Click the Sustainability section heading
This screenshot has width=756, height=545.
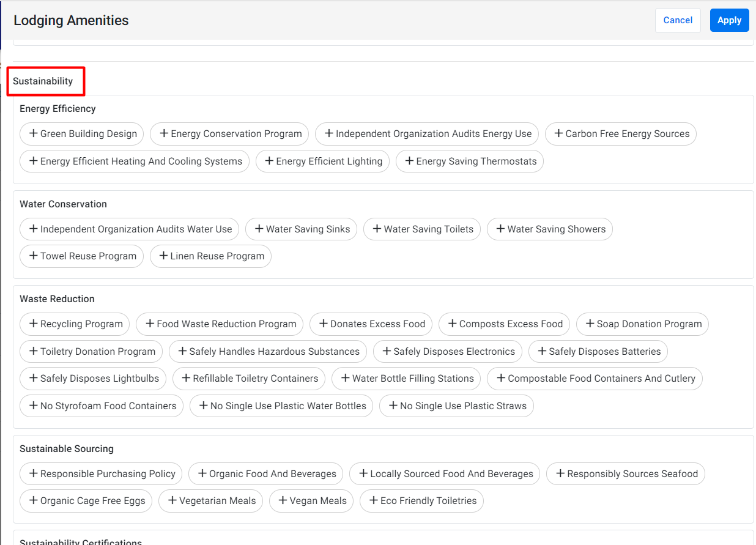tap(43, 81)
